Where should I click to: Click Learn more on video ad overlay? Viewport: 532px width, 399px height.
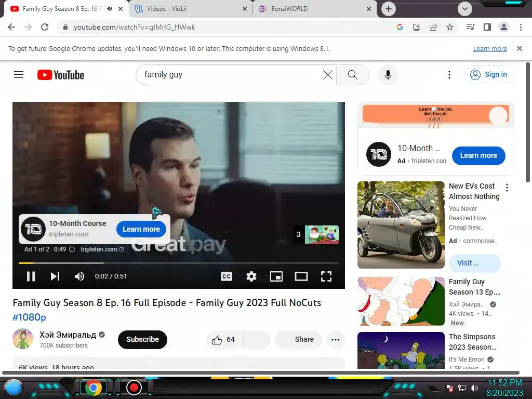(141, 229)
